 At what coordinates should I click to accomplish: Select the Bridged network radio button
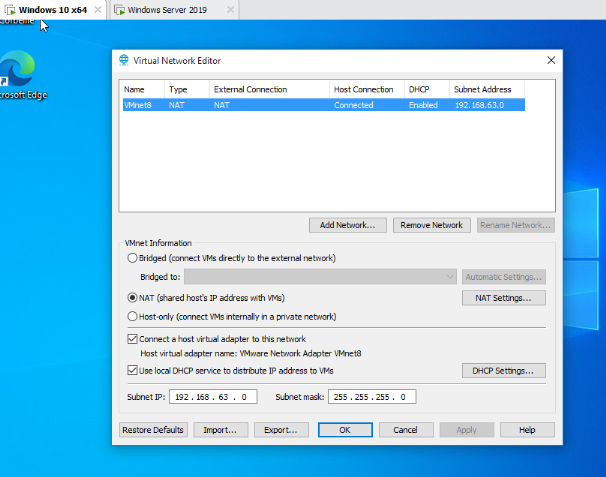coord(133,258)
